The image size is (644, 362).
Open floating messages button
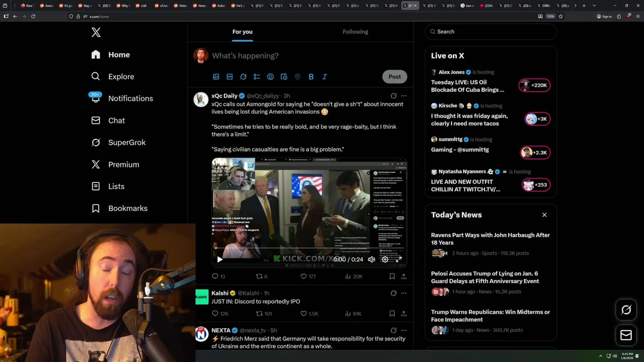pyautogui.click(x=626, y=335)
